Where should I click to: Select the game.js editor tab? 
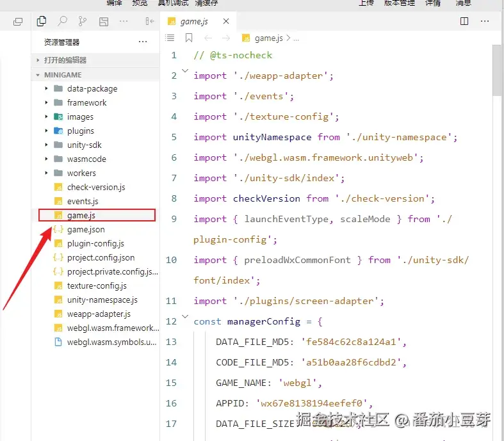tap(199, 21)
